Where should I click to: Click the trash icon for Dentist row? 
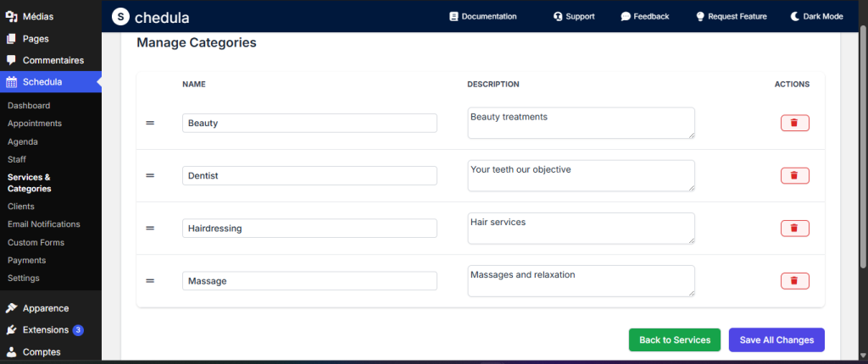point(794,175)
